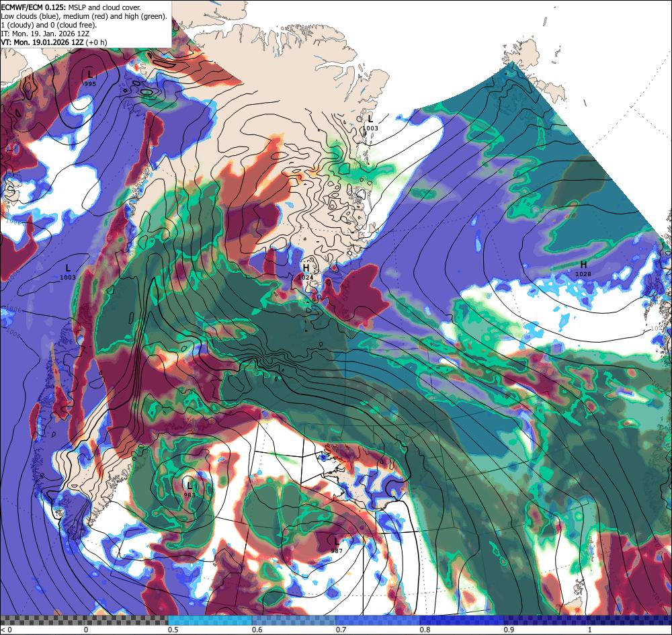Click the '< 0' colorbar label
Viewport: 672px width, 635px height.
7,630
